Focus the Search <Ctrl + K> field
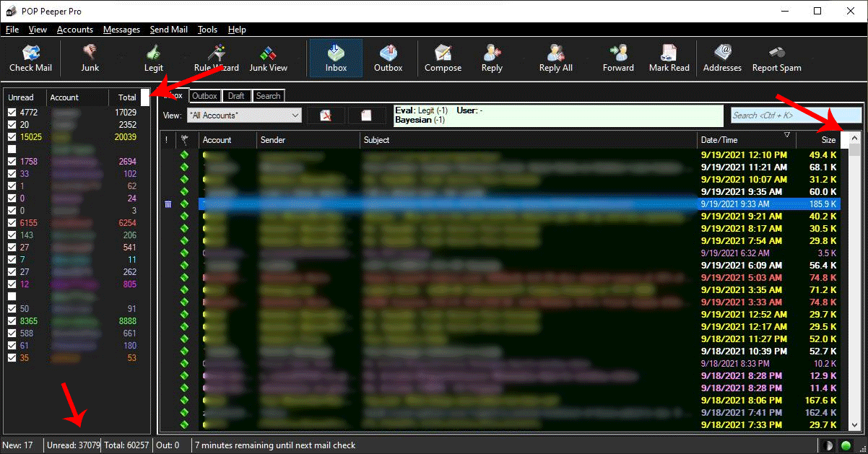This screenshot has width=868, height=454. (796, 115)
